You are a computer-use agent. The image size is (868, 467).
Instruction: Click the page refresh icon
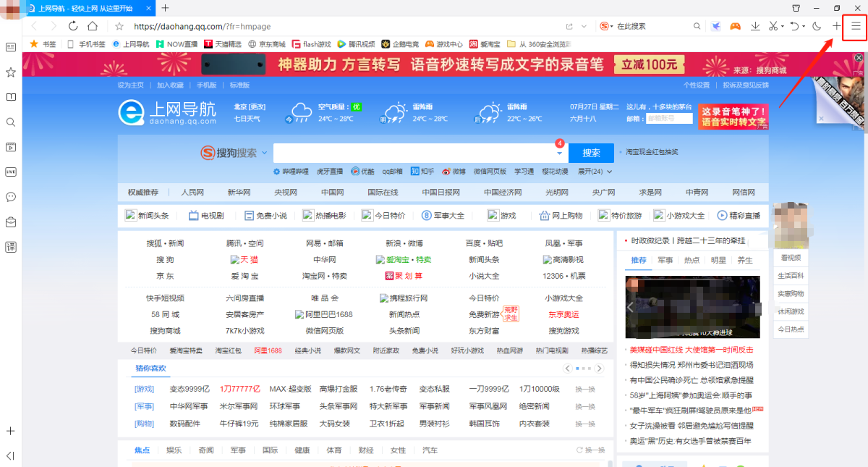(x=73, y=26)
